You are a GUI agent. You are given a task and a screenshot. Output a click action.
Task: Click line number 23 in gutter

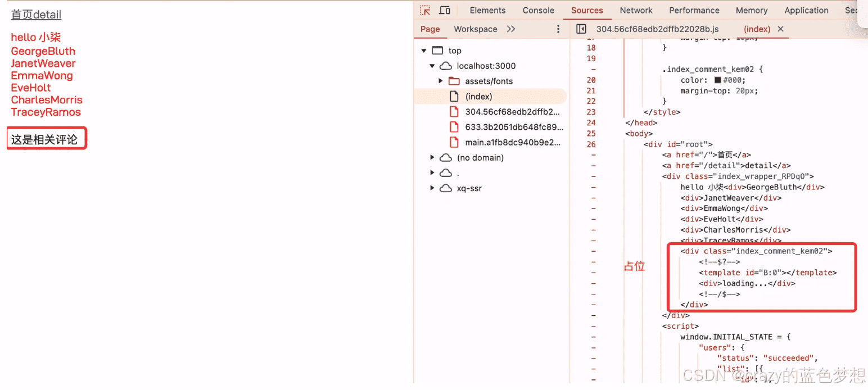(591, 112)
